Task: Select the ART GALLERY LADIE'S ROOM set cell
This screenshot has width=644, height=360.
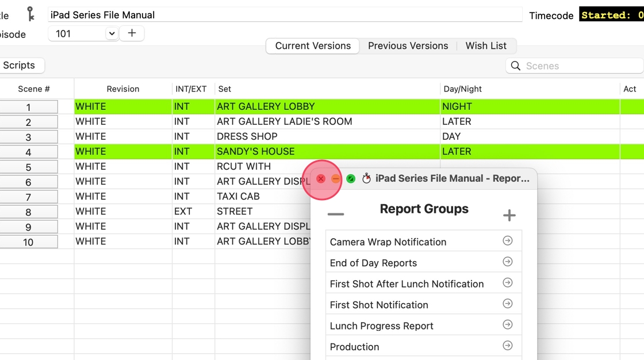Action: pyautogui.click(x=327, y=122)
